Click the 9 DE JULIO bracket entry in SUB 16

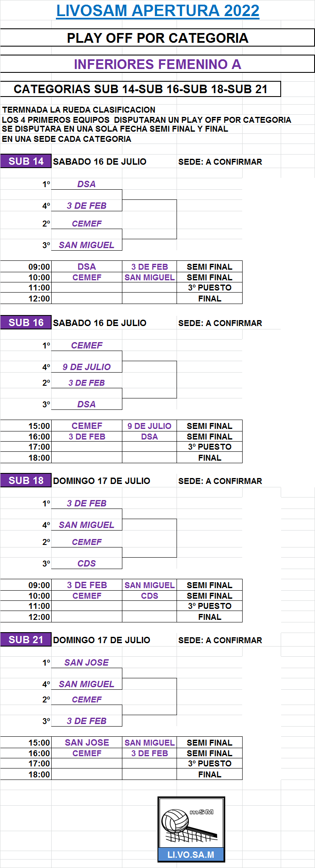click(87, 367)
